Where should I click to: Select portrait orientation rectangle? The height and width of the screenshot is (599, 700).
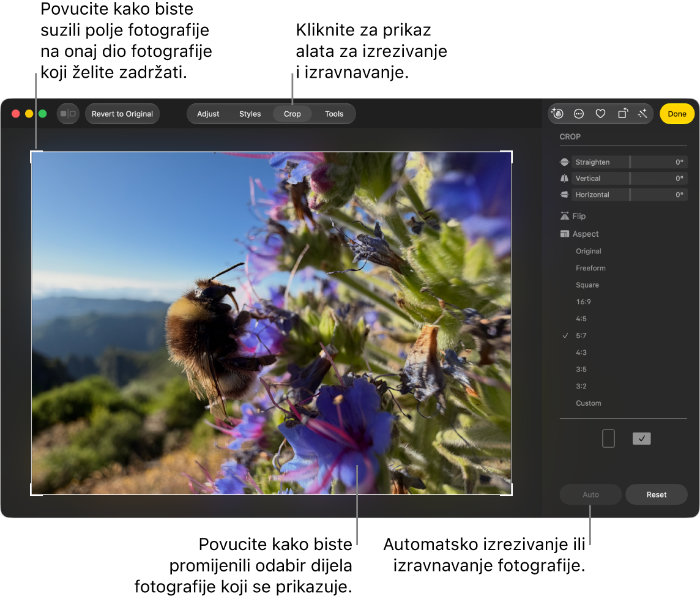coord(608,438)
